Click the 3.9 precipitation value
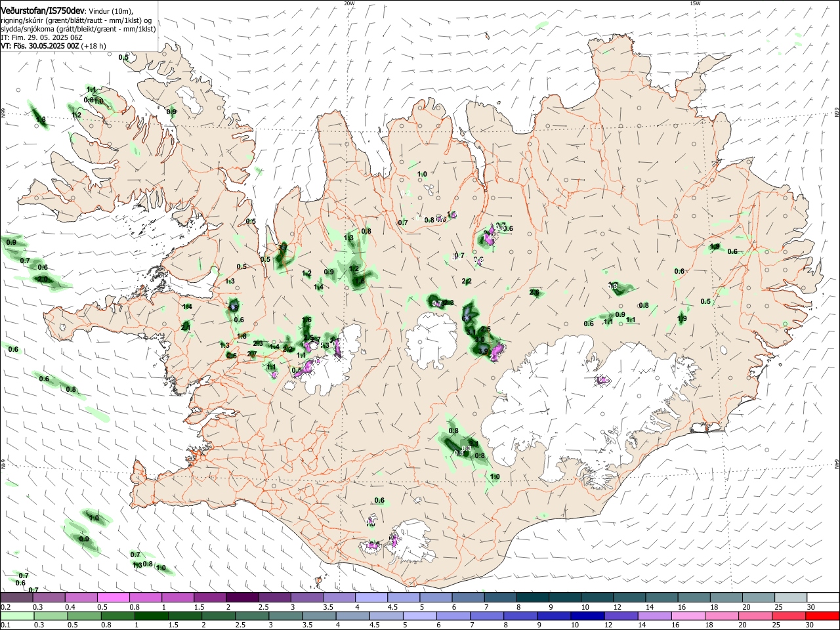 point(484,351)
